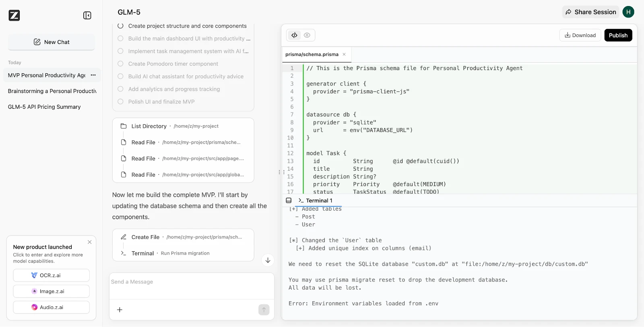The width and height of the screenshot is (644, 327).
Task: Open Read File prisma schema step
Action: click(183, 142)
